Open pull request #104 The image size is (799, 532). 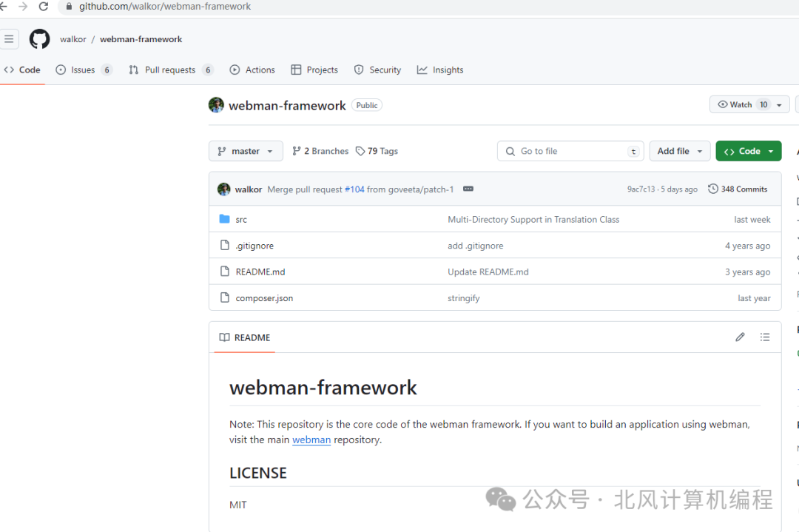pyautogui.click(x=355, y=189)
